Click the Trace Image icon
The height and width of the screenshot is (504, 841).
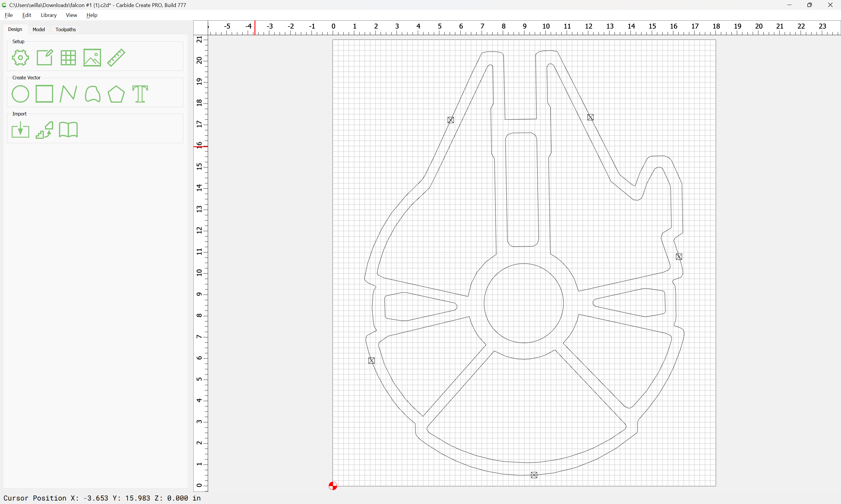coord(44,130)
